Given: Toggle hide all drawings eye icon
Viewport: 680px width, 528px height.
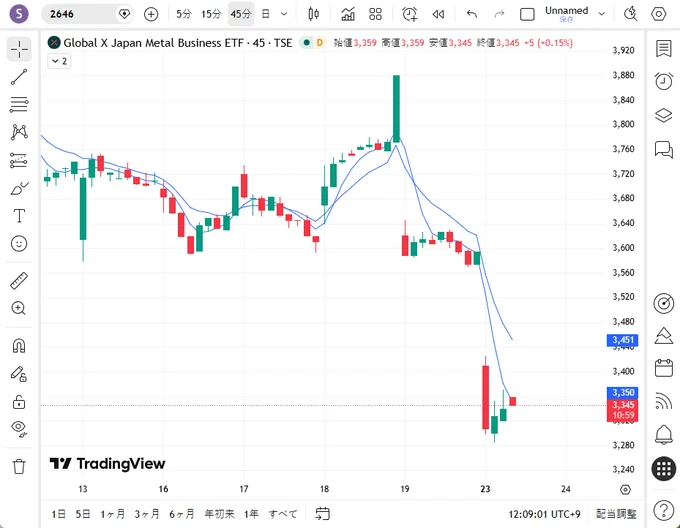Looking at the screenshot, I should (x=19, y=428).
